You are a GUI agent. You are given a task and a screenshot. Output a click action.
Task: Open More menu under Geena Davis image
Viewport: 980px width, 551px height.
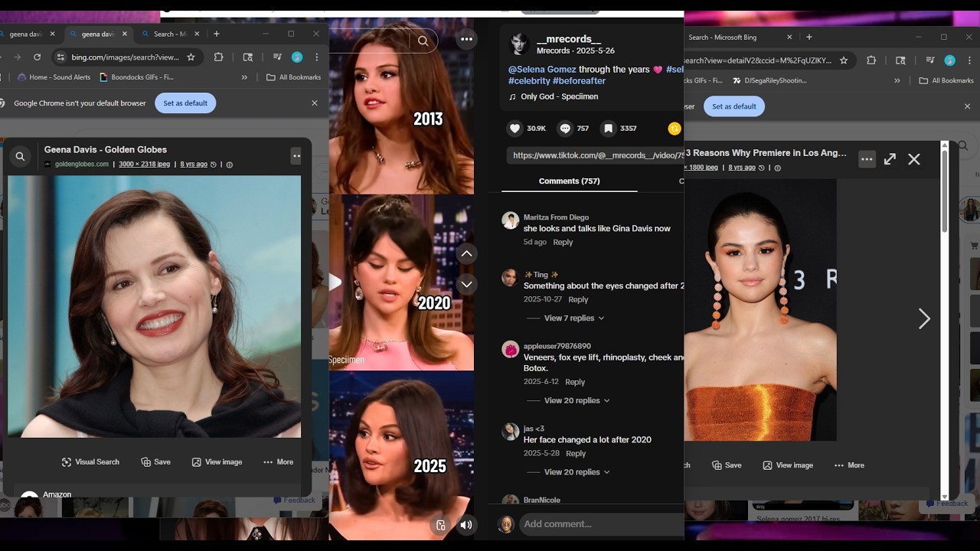click(278, 462)
